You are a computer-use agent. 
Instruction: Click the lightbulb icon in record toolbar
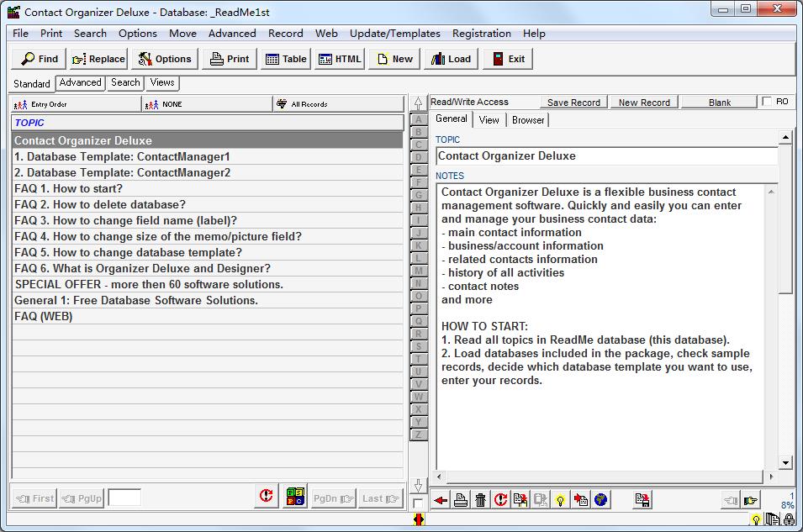(x=560, y=500)
